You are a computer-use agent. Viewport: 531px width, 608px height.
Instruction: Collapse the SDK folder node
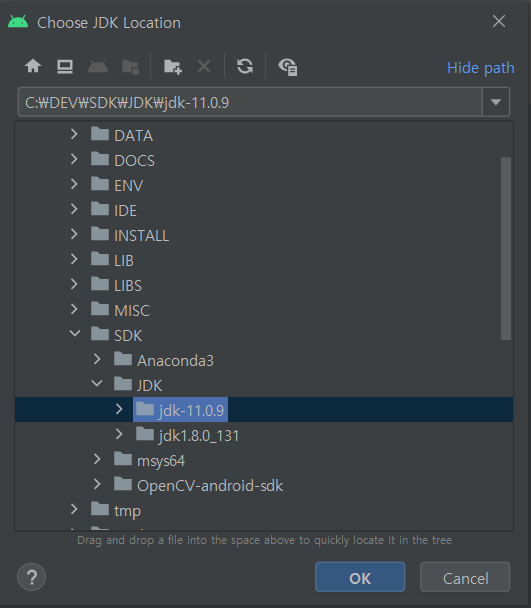click(x=74, y=333)
